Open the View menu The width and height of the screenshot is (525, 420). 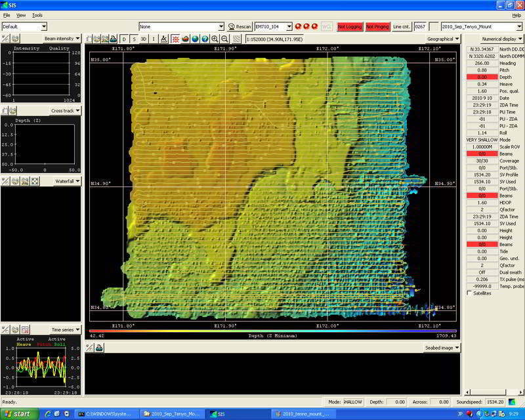[x=21, y=14]
